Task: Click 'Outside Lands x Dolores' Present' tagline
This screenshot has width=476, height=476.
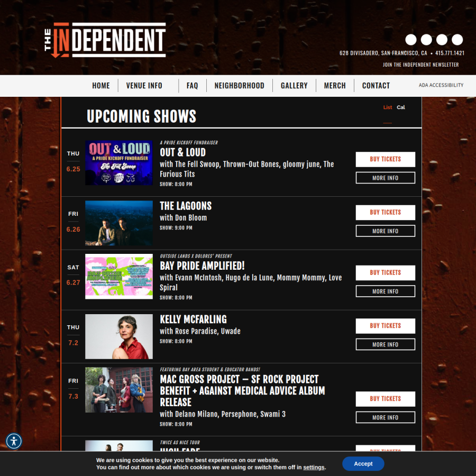Action: (x=196, y=256)
